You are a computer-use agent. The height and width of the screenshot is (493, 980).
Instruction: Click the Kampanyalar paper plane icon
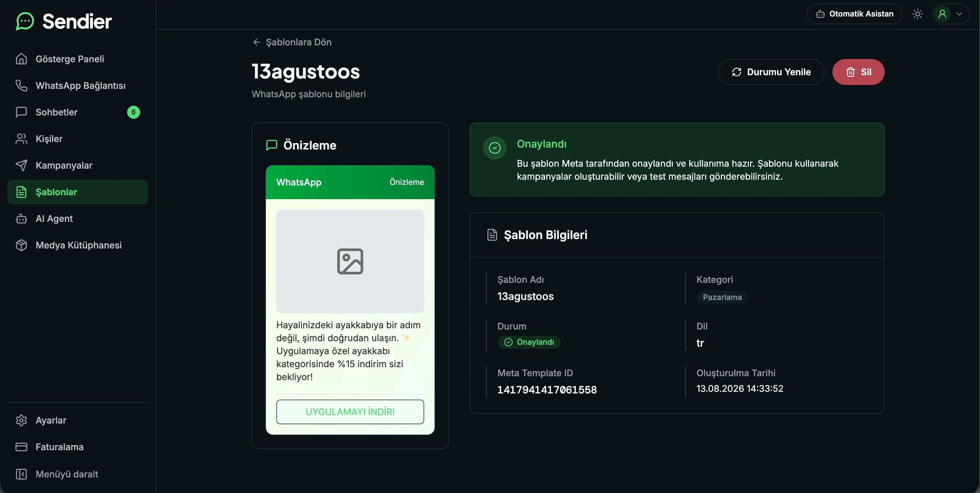21,165
